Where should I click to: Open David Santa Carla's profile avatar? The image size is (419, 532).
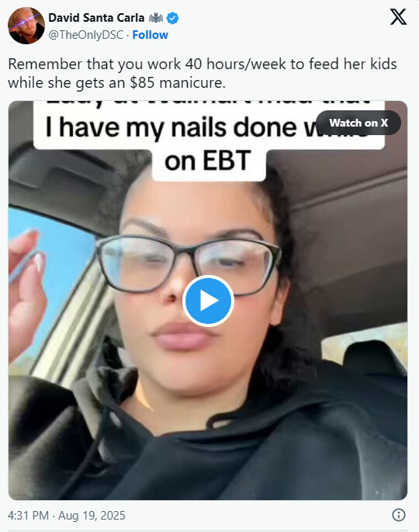point(26,26)
